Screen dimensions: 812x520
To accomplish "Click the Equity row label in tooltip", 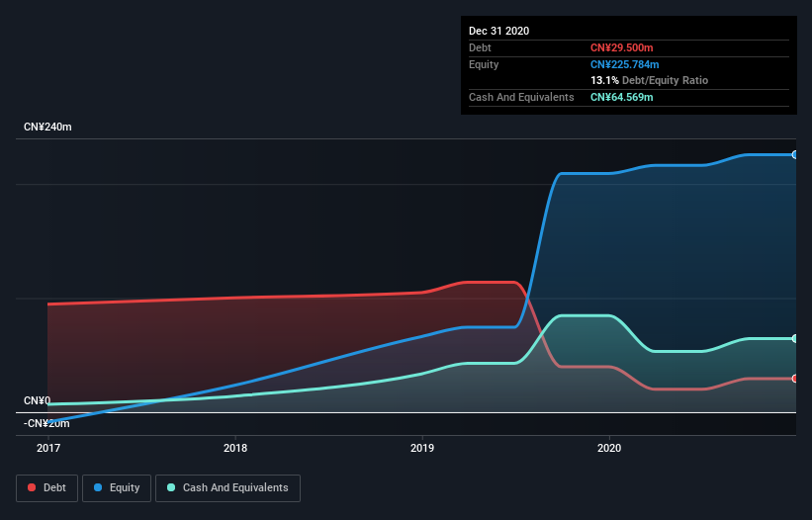I will [x=484, y=64].
